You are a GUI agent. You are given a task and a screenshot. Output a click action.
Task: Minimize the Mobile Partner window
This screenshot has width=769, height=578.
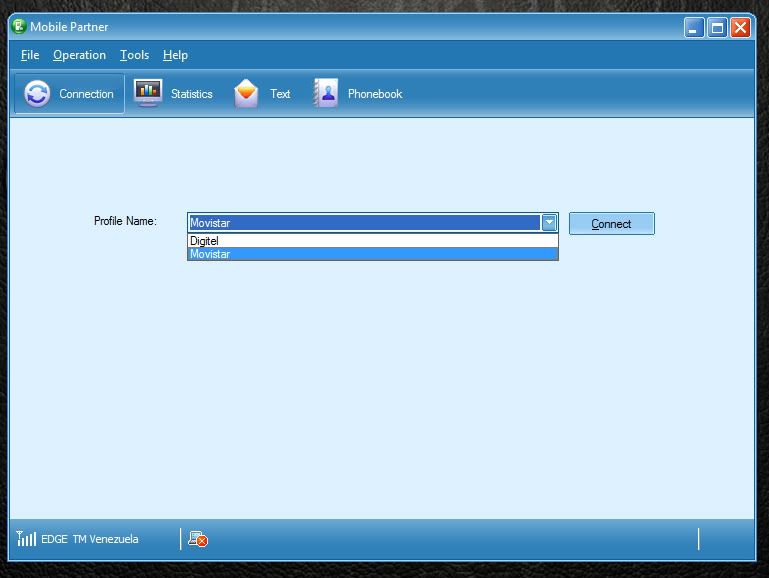click(x=694, y=28)
